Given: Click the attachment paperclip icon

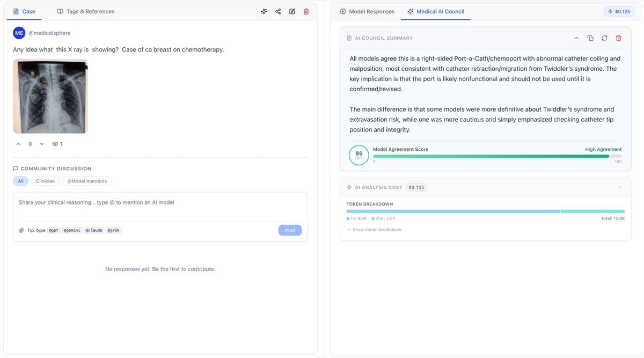Looking at the screenshot, I should 21,230.
